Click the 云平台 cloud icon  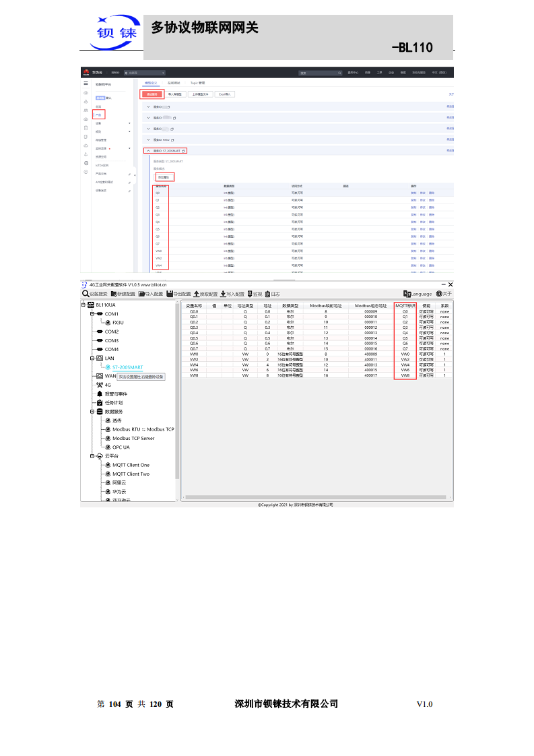(x=100, y=456)
